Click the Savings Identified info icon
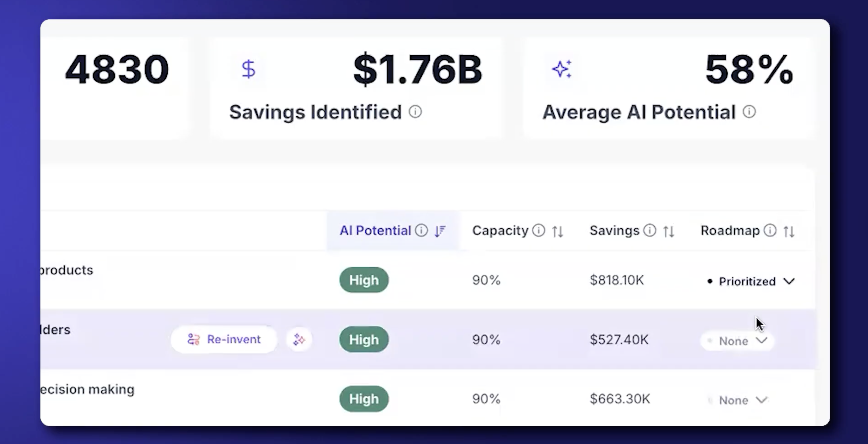Image resolution: width=868 pixels, height=444 pixels. pyautogui.click(x=415, y=112)
